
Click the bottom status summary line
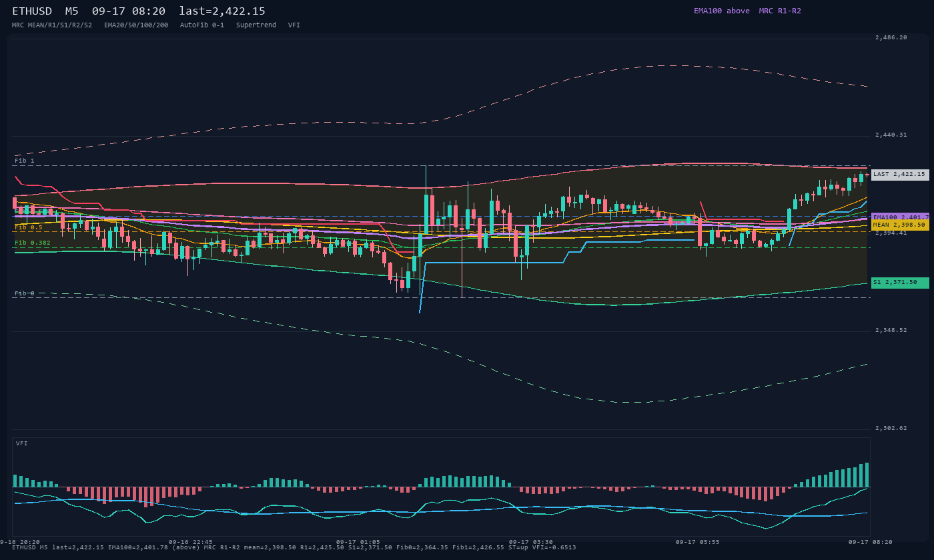pyautogui.click(x=294, y=548)
